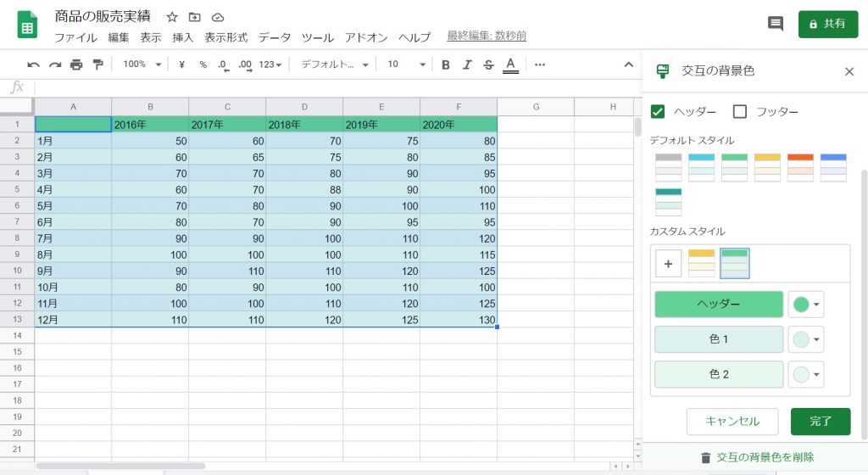Open the font size 10 dropdown
This screenshot has width=868, height=475.
(x=406, y=64)
